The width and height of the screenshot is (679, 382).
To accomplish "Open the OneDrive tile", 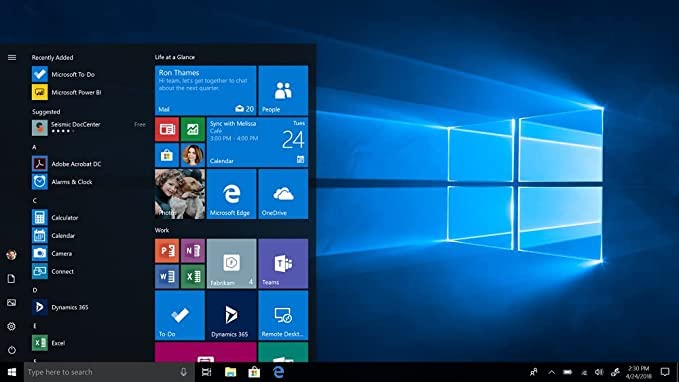I will tap(283, 194).
